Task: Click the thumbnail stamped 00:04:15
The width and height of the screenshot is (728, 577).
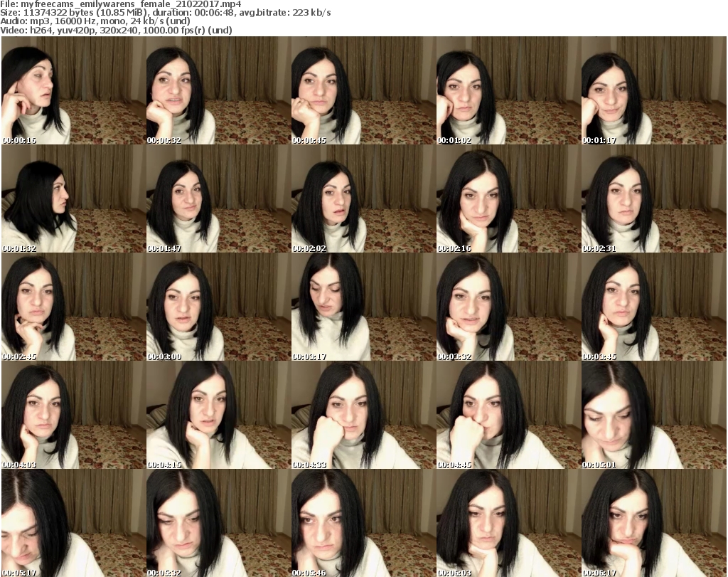Action: coord(219,415)
